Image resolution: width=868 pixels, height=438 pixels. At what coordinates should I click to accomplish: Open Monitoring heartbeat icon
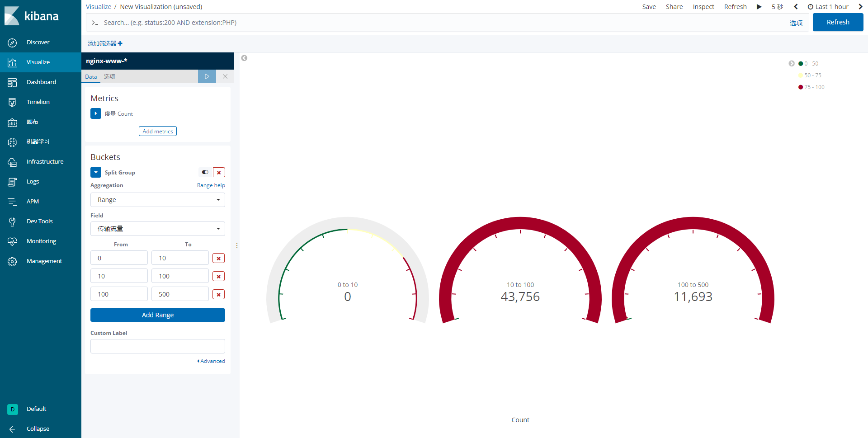coord(12,241)
